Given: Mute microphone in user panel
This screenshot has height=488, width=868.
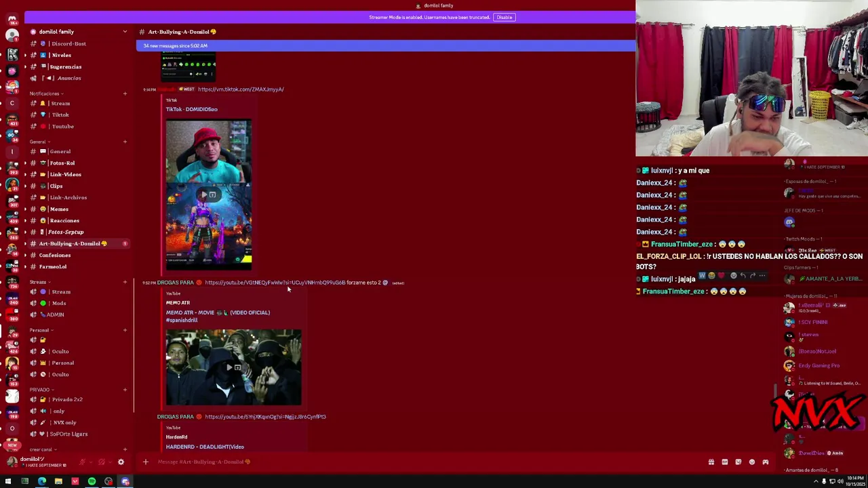Looking at the screenshot, I should point(82,462).
